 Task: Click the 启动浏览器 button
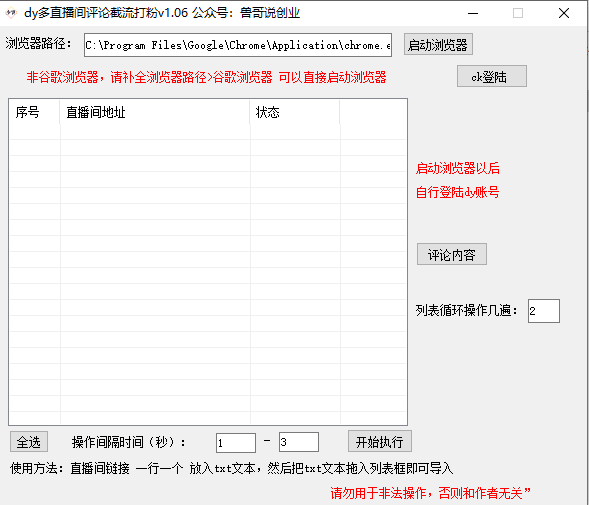438,44
